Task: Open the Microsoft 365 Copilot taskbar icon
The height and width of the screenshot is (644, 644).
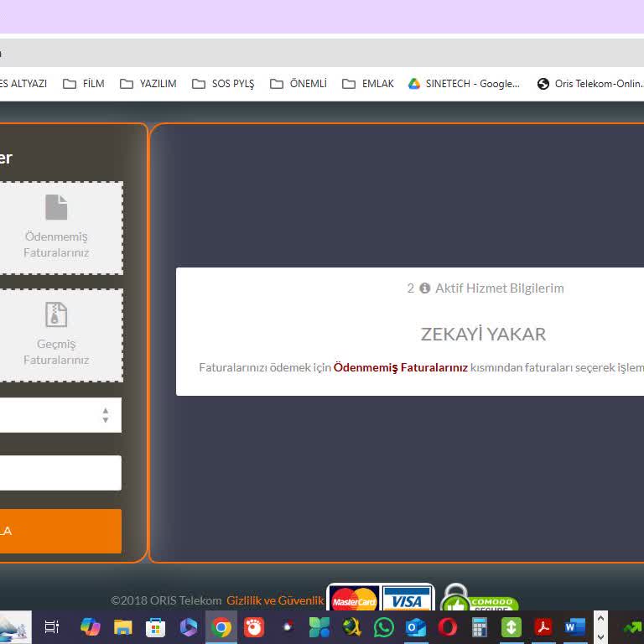Action: 189,627
